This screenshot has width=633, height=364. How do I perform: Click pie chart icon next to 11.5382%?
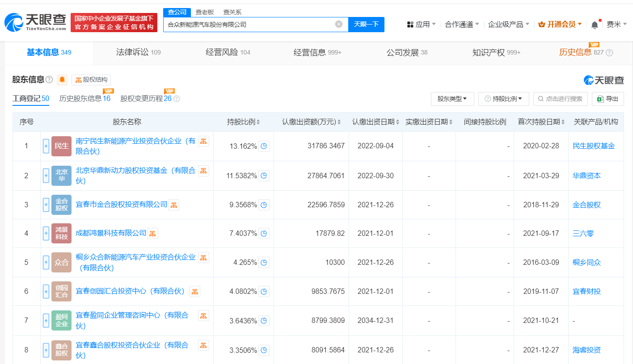point(264,176)
